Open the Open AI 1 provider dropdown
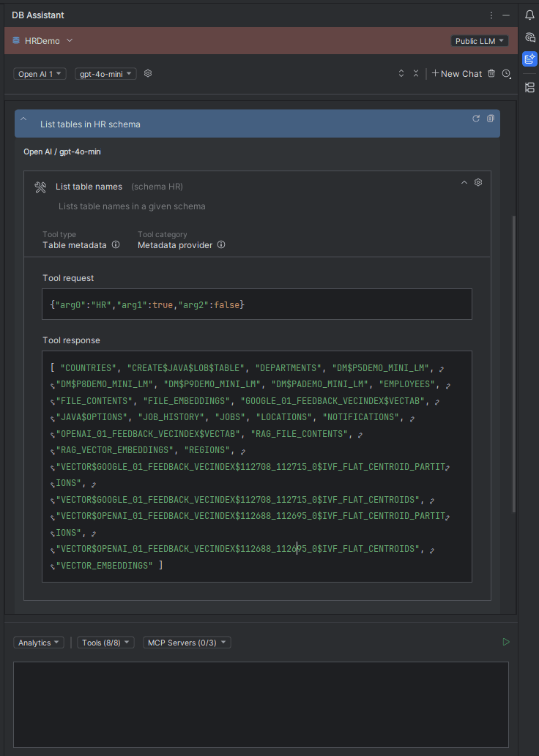539x756 pixels. point(40,74)
